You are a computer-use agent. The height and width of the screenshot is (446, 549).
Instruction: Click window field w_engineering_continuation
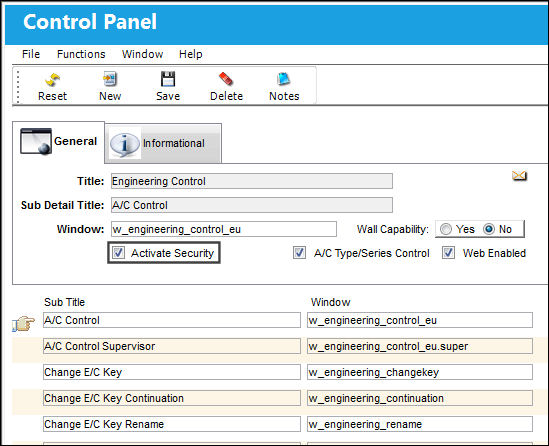[420, 398]
